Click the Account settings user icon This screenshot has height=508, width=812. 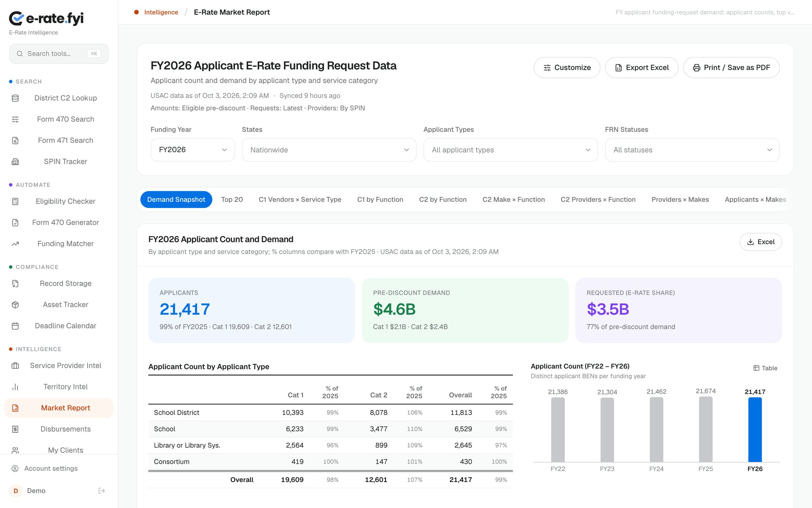tap(15, 468)
